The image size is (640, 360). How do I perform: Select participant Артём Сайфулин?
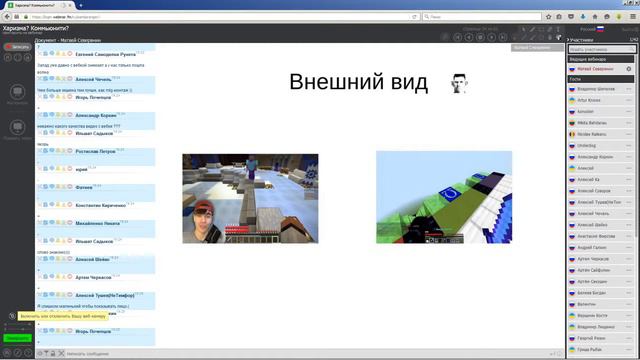point(601,270)
